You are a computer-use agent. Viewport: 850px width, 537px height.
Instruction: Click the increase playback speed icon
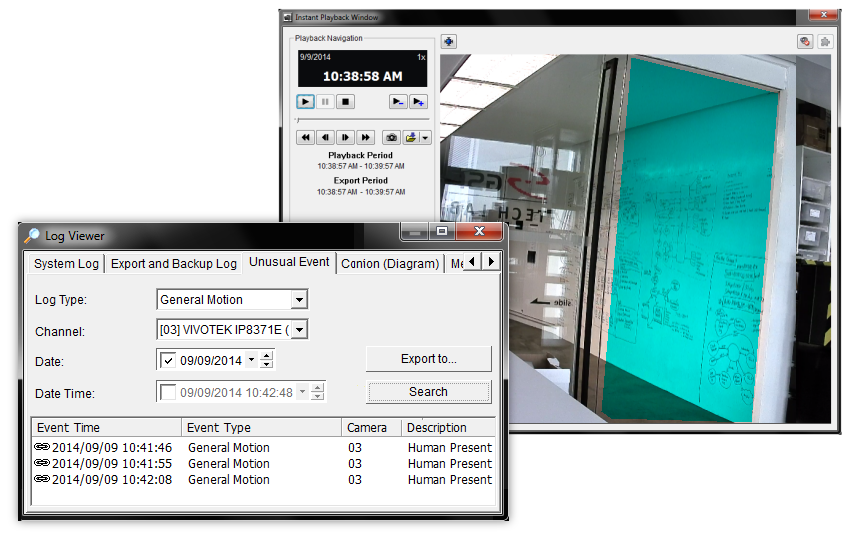coord(418,102)
